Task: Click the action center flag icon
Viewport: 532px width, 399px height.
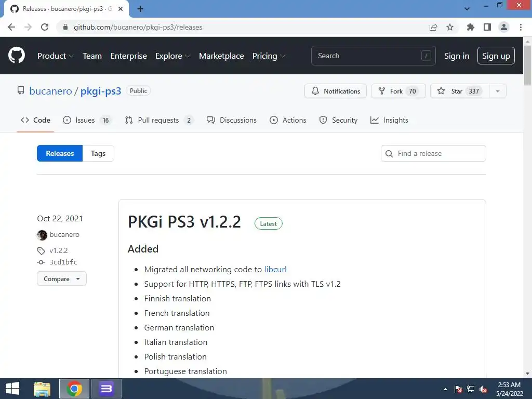Action: [x=458, y=389]
